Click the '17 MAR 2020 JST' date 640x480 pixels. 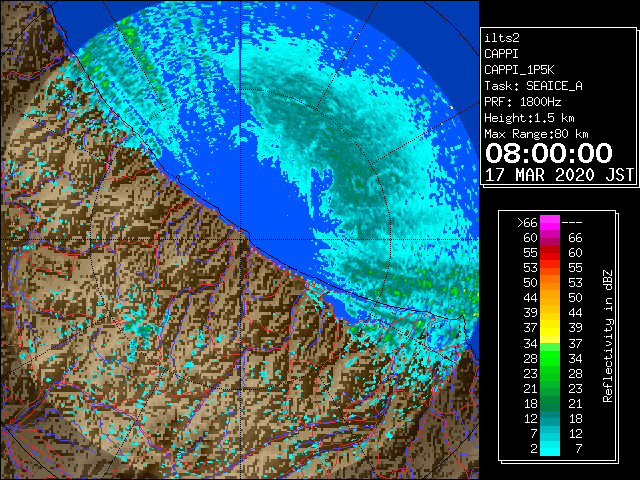click(x=559, y=175)
